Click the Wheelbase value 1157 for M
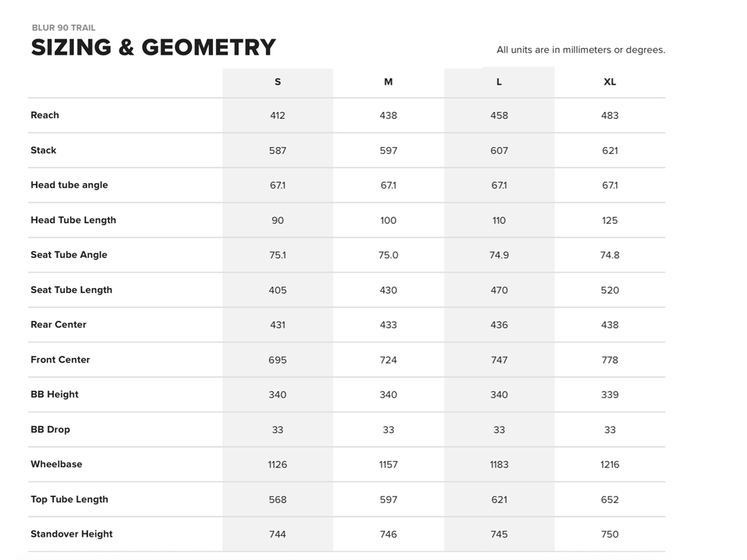747x560 pixels. coord(388,464)
